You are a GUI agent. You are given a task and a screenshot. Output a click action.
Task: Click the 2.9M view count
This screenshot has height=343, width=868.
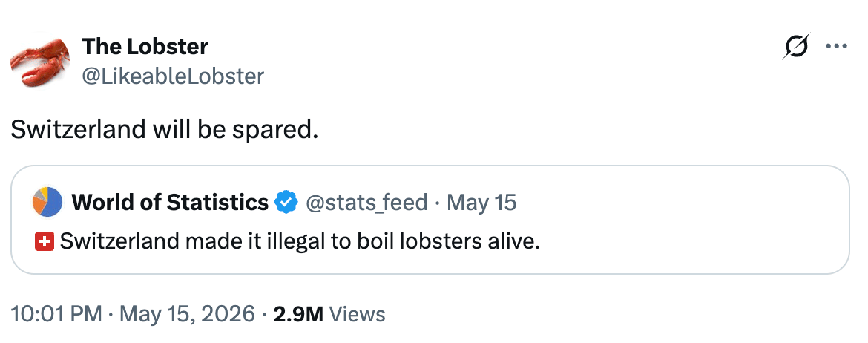298,314
